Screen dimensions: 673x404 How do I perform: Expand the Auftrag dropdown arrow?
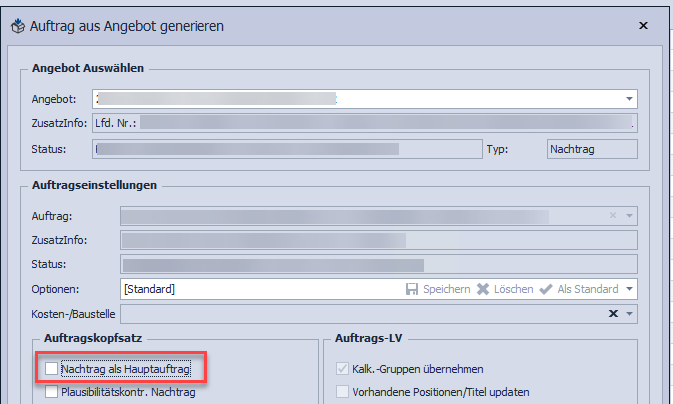pos(629,215)
